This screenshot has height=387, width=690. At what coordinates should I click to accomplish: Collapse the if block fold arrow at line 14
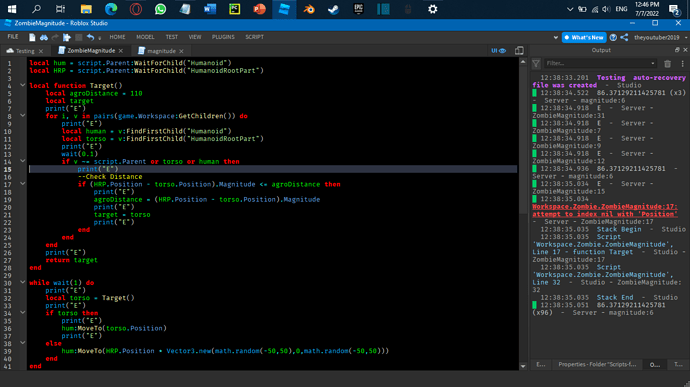click(x=22, y=161)
